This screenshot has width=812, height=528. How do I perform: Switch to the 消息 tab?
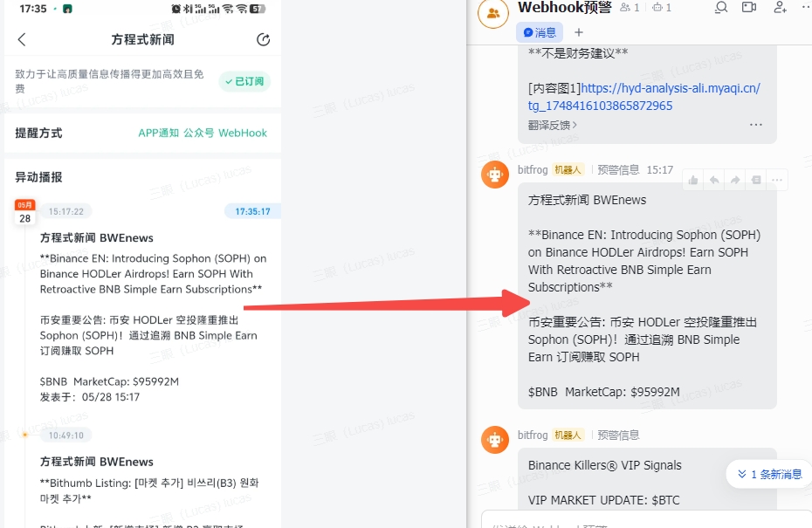(x=540, y=32)
